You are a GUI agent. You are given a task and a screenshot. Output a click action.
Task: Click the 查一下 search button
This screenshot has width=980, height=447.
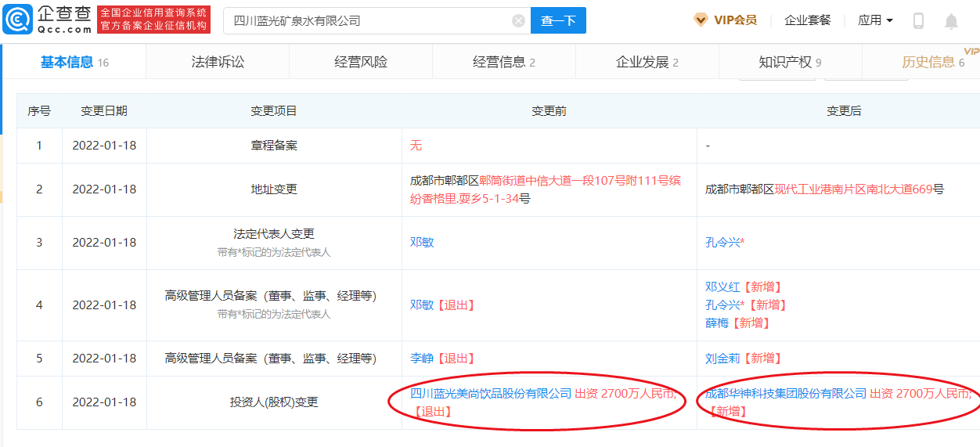tap(558, 21)
